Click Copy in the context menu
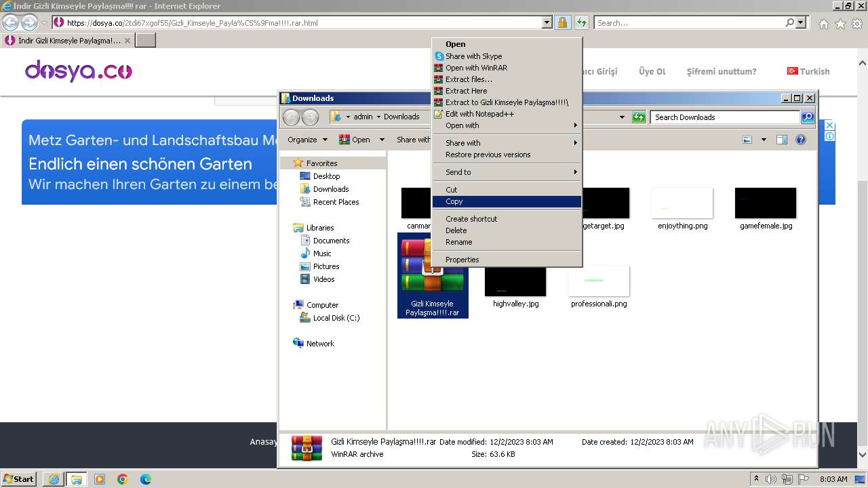Viewport: 868px width, 488px height. click(x=507, y=201)
